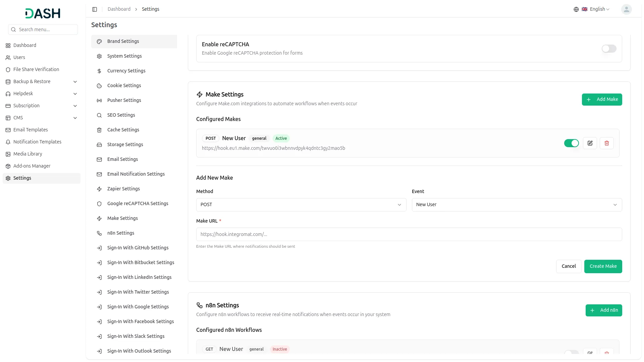Click the search magnifier in menu search
644x362 pixels.
click(x=14, y=29)
